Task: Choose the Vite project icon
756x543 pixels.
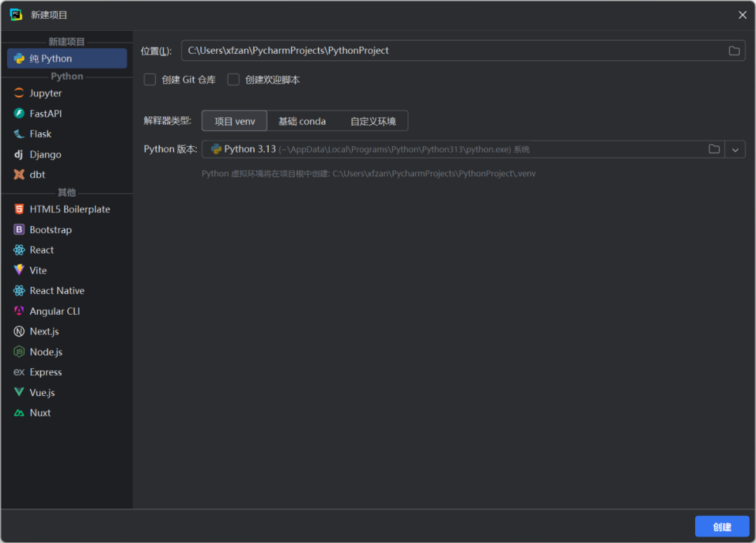Action: 20,270
